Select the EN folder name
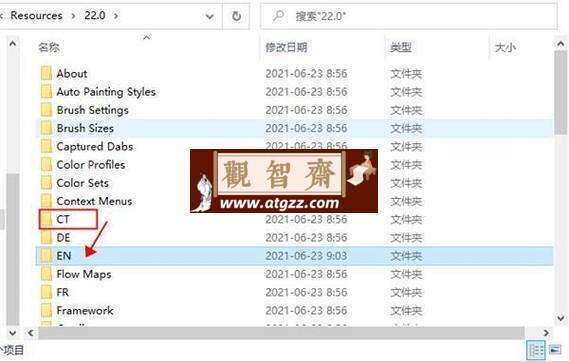Image resolution: width=569 pixels, height=362 pixels. pos(64,256)
